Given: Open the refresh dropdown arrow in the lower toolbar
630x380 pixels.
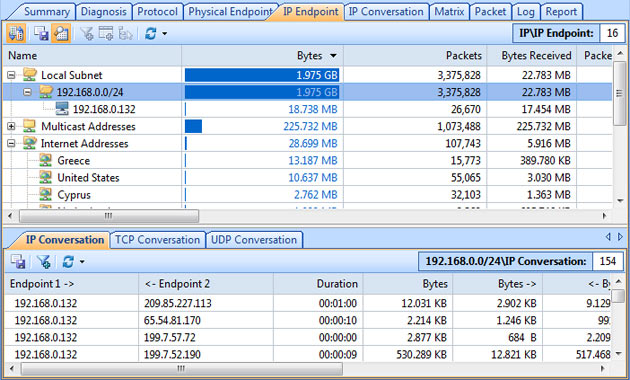Looking at the screenshot, I should click(x=82, y=262).
